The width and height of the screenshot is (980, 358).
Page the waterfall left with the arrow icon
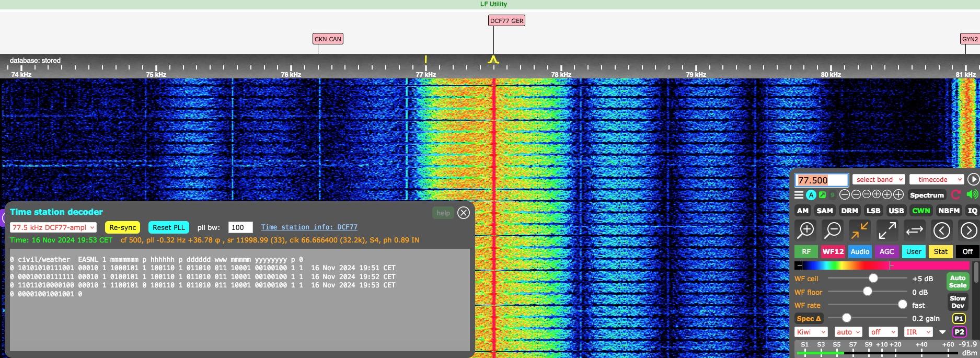pos(941,230)
